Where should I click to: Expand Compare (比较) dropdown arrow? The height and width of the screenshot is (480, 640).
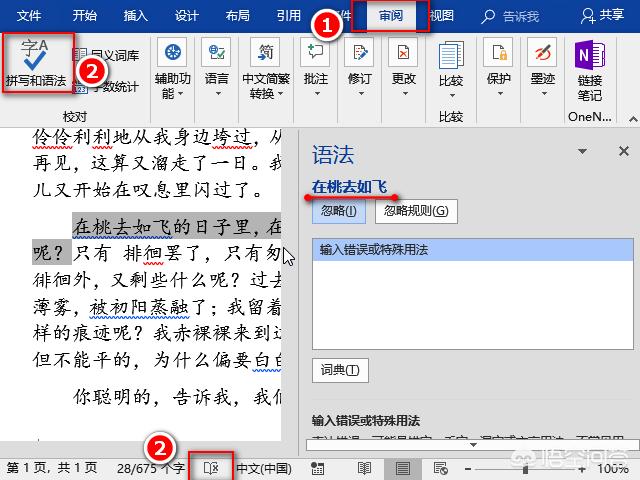(x=452, y=96)
